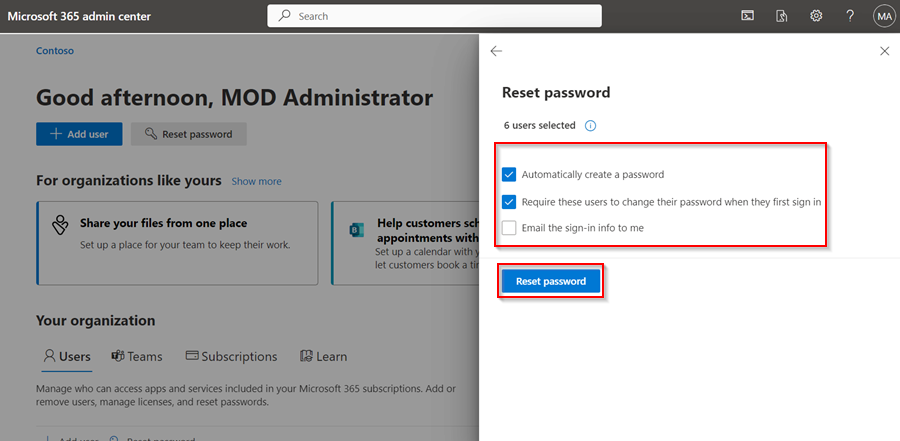Show info about 6 users selected
This screenshot has height=441, width=900.
(x=590, y=125)
